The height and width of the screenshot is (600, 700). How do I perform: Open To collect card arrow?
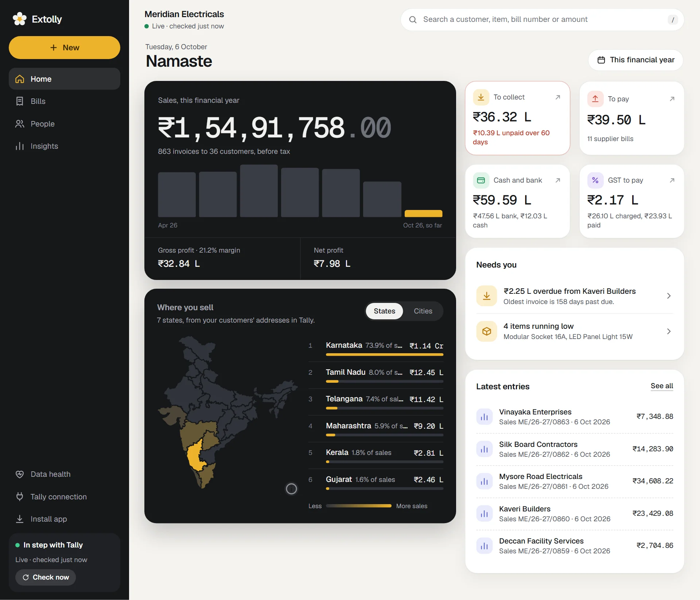pyautogui.click(x=558, y=97)
